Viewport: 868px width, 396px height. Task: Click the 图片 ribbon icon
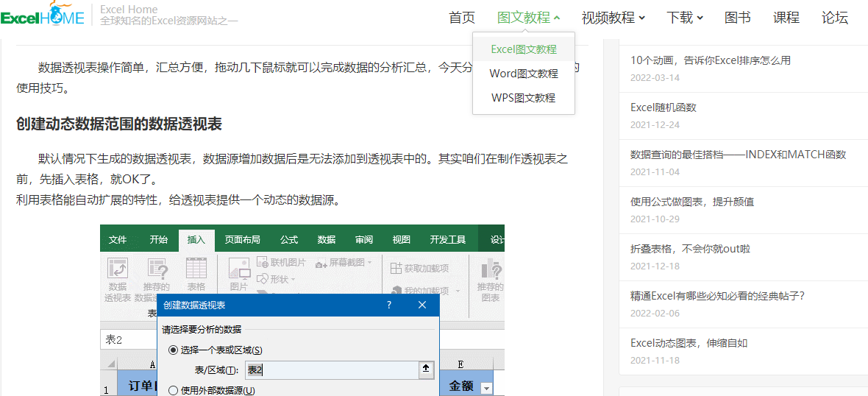(x=238, y=275)
